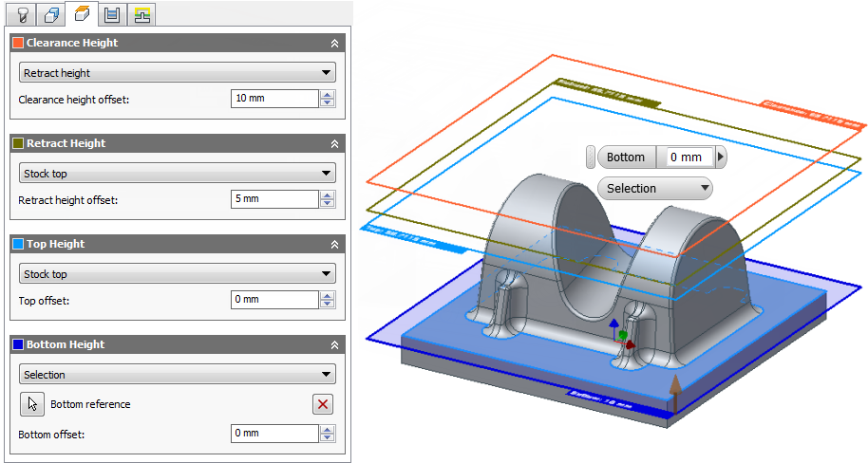Click the Top offset field
The width and height of the screenshot is (868, 463).
(x=274, y=300)
